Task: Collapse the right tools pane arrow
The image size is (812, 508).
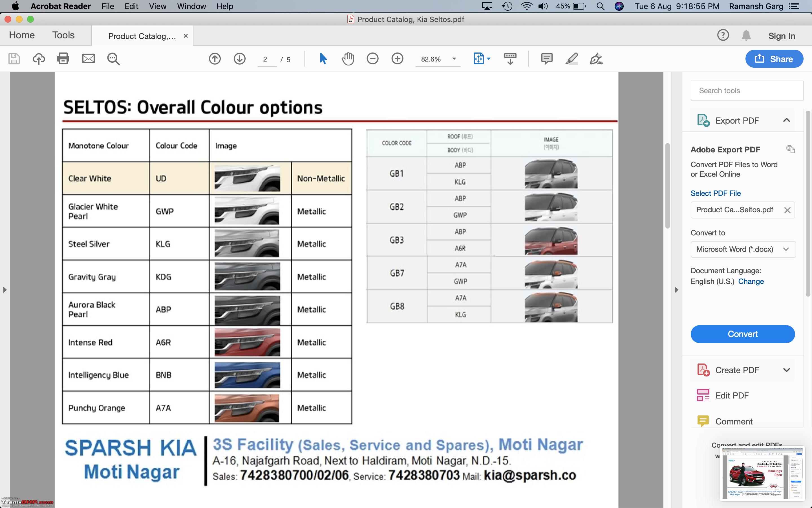Action: 676,290
